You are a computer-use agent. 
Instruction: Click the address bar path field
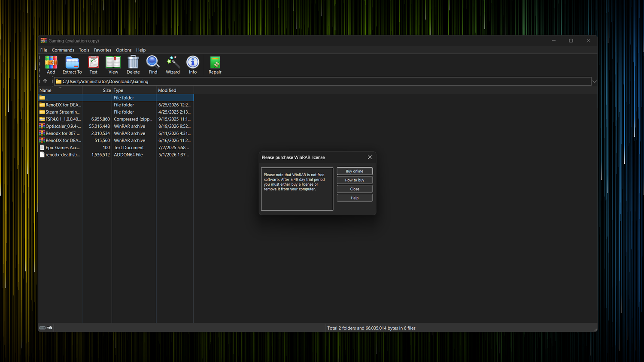(323, 81)
